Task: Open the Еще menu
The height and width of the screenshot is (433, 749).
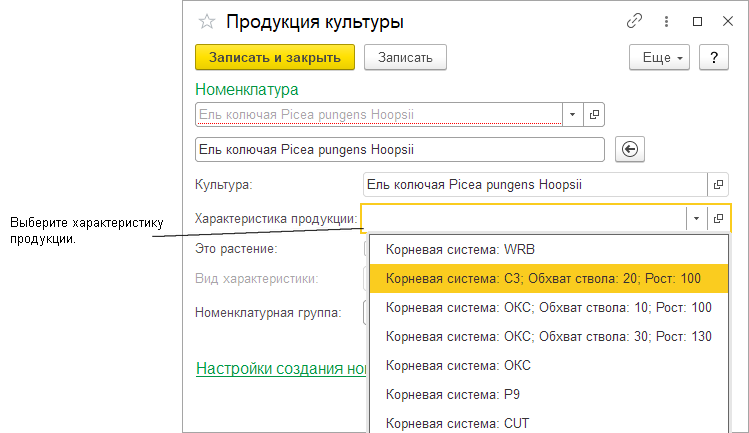Action: [660, 57]
